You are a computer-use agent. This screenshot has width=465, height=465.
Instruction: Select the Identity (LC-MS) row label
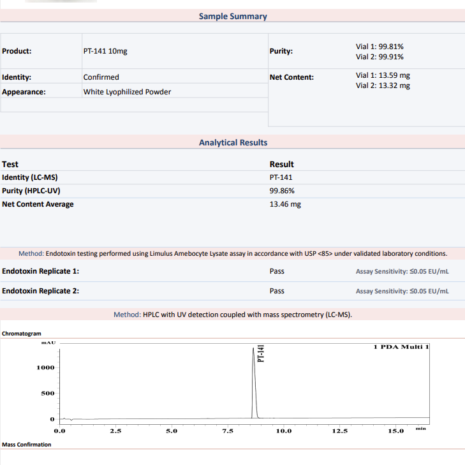(30, 177)
